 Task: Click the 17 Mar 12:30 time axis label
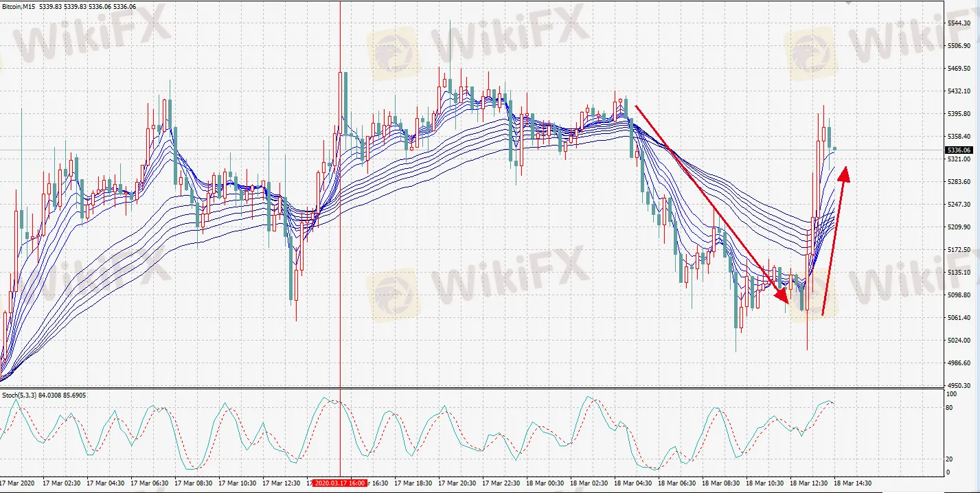281,483
